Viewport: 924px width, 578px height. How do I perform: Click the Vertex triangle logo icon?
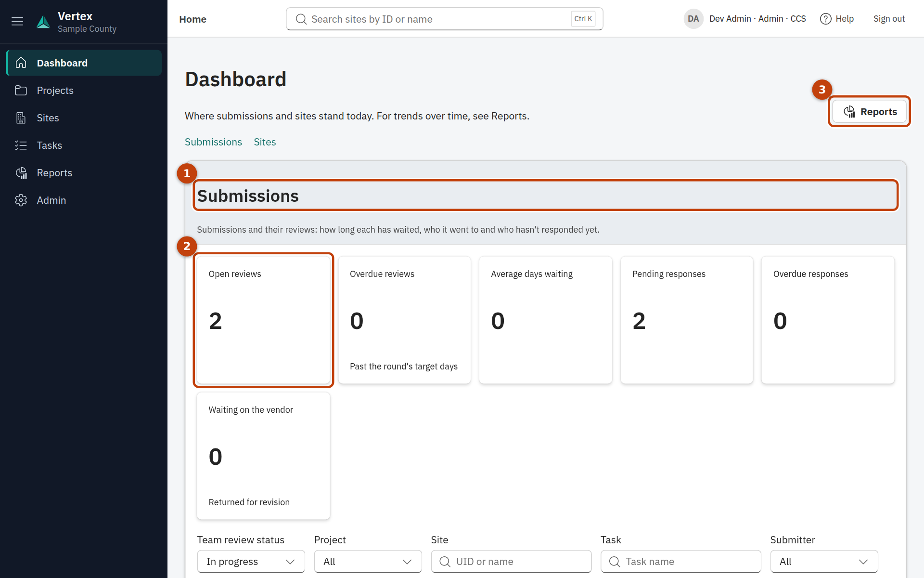(x=43, y=22)
